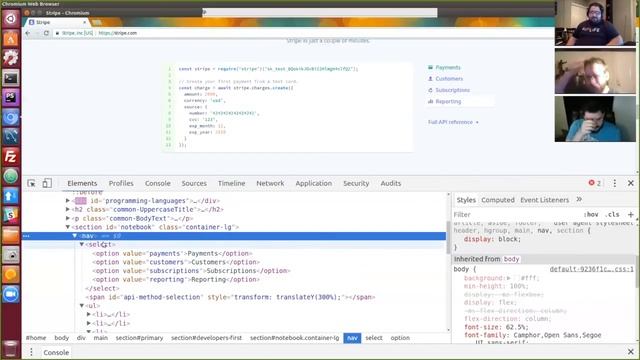Switch to Computed styles tab
The image size is (640, 360).
click(498, 200)
